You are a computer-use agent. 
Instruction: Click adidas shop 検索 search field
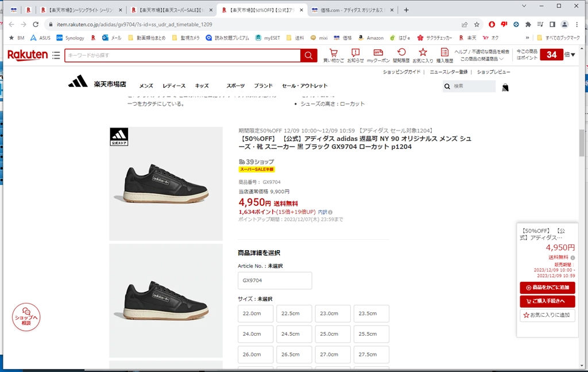click(x=469, y=86)
